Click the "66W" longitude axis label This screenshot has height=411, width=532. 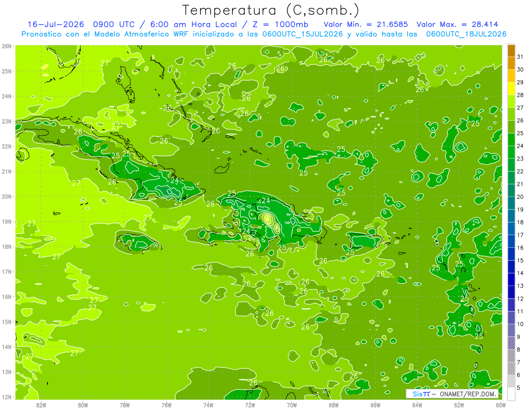point(376,405)
